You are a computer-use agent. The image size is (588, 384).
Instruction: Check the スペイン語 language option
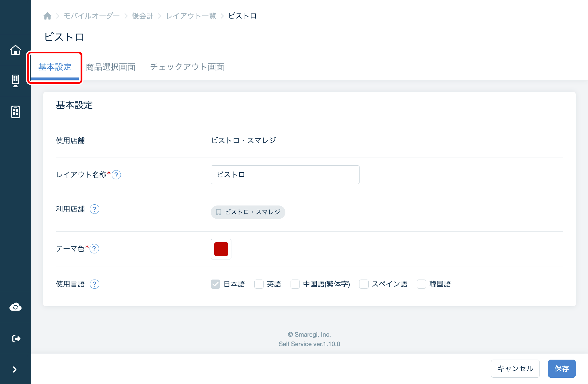[364, 284]
